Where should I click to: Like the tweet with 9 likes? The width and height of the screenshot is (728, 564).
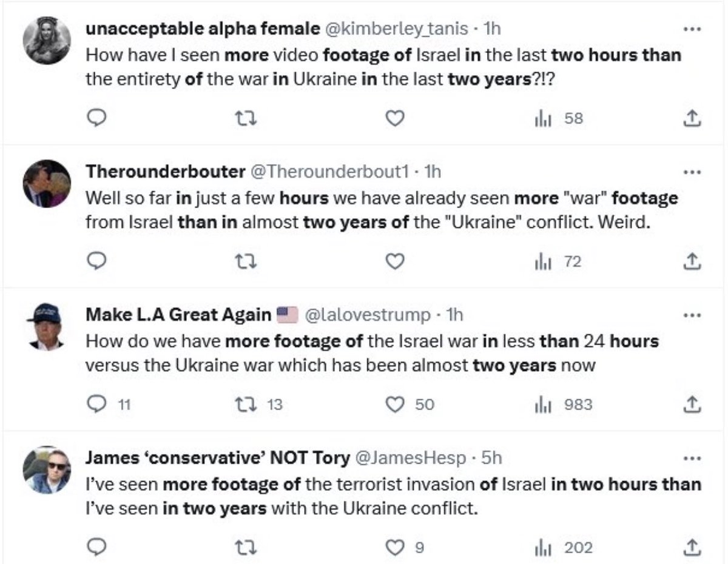tap(396, 548)
